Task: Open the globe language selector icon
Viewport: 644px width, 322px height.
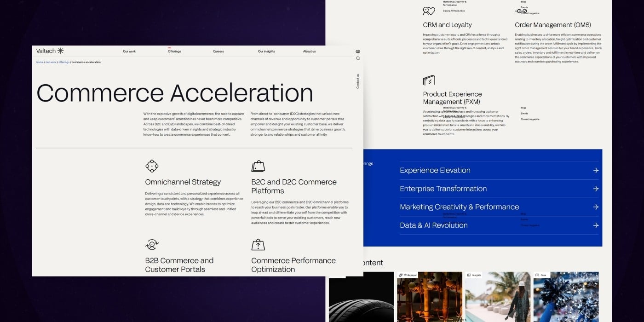Action: (358, 52)
